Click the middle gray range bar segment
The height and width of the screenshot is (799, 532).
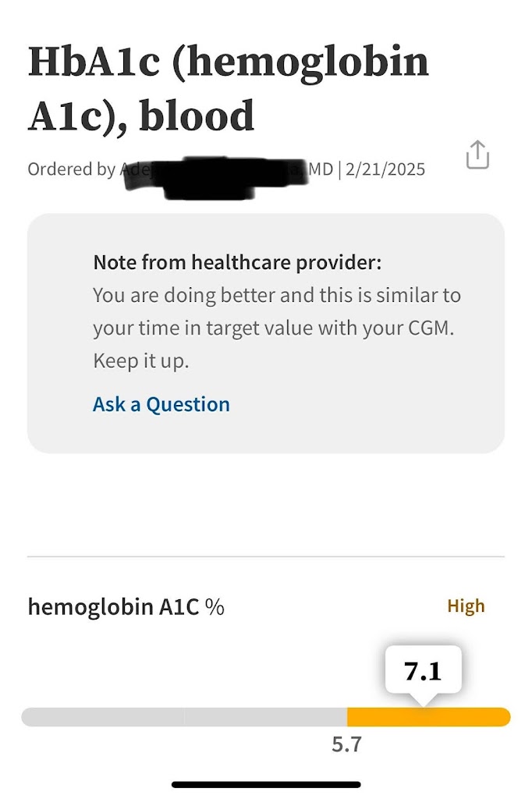point(265,717)
